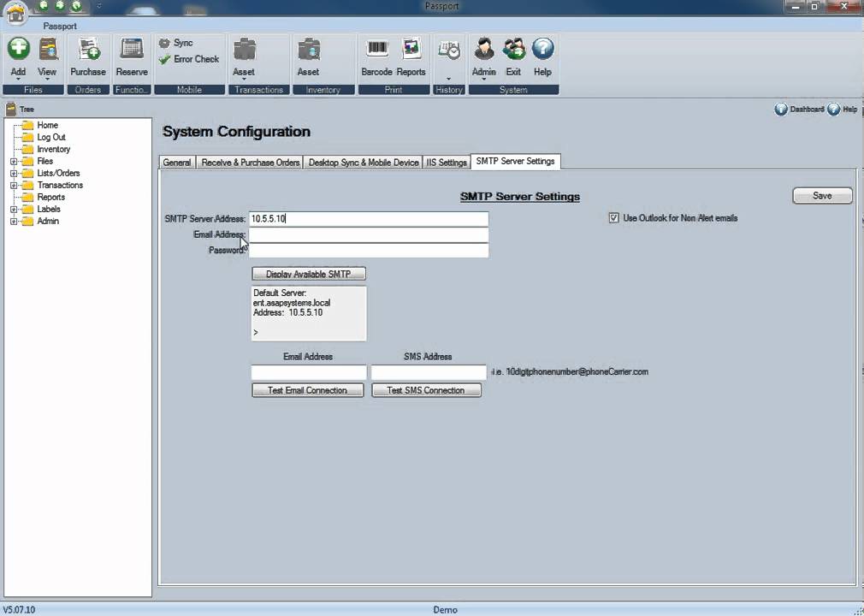This screenshot has width=864, height=616.
Task: Click the Passport ribbon tab
Action: pyautogui.click(x=60, y=26)
